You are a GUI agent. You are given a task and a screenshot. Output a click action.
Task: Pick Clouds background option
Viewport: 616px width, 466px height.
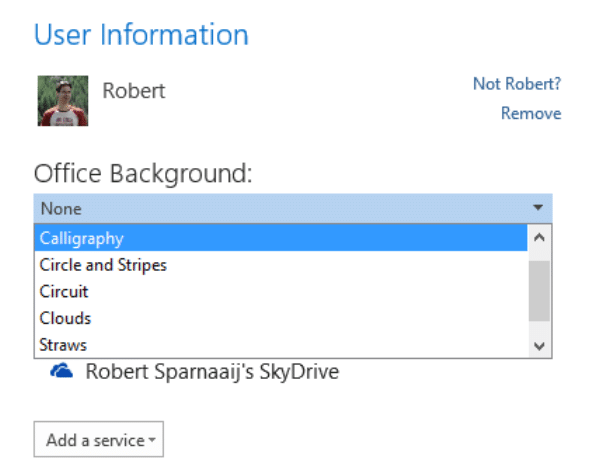coord(280,318)
